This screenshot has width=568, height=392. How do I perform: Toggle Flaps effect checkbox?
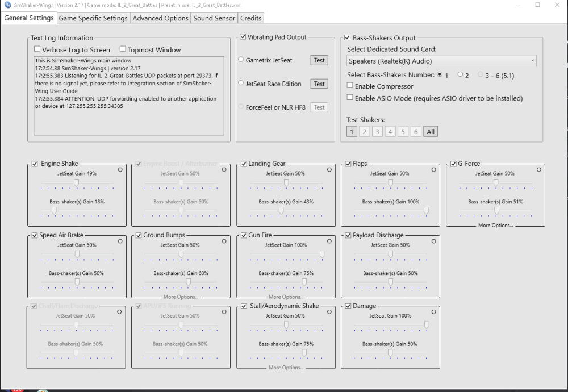coord(348,164)
